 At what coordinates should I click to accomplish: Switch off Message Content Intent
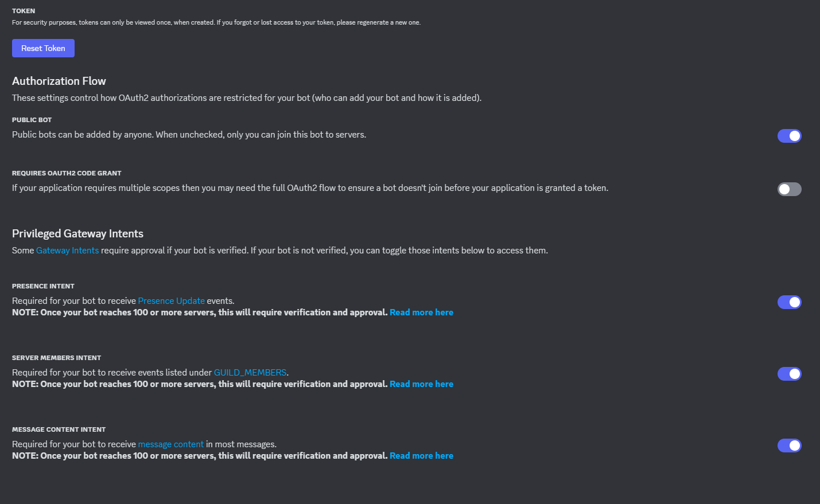coord(789,446)
